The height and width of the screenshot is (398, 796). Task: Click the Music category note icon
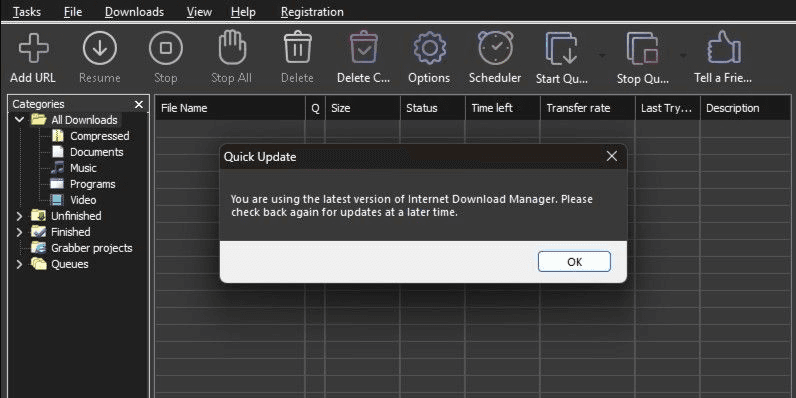point(58,168)
